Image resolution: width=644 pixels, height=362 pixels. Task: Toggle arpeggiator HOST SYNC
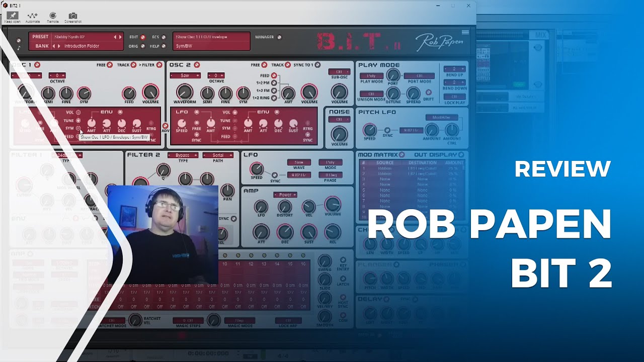click(343, 297)
